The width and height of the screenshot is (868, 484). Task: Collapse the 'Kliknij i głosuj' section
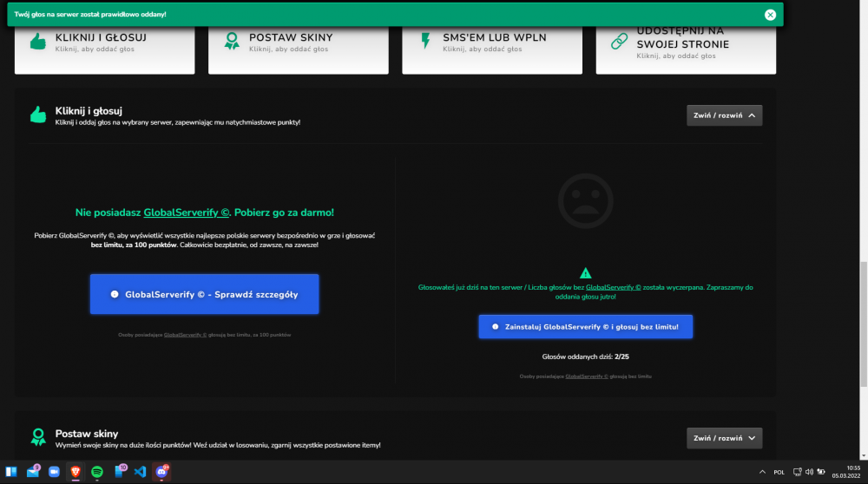(x=724, y=115)
